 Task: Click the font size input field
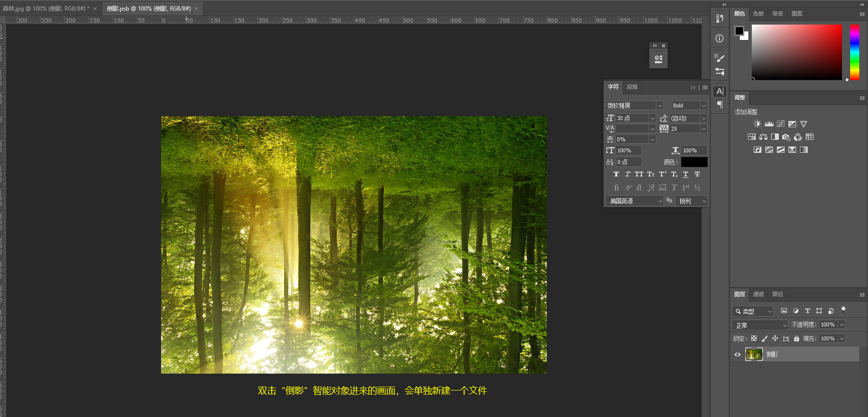[632, 118]
